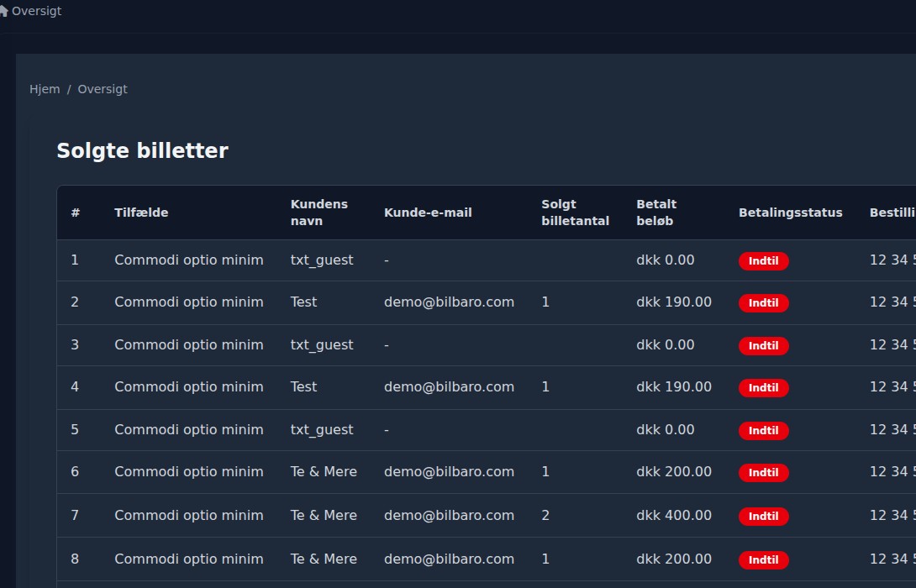916x588 pixels.
Task: Click dkk 190.00 amount in row 4
Action: click(x=674, y=386)
